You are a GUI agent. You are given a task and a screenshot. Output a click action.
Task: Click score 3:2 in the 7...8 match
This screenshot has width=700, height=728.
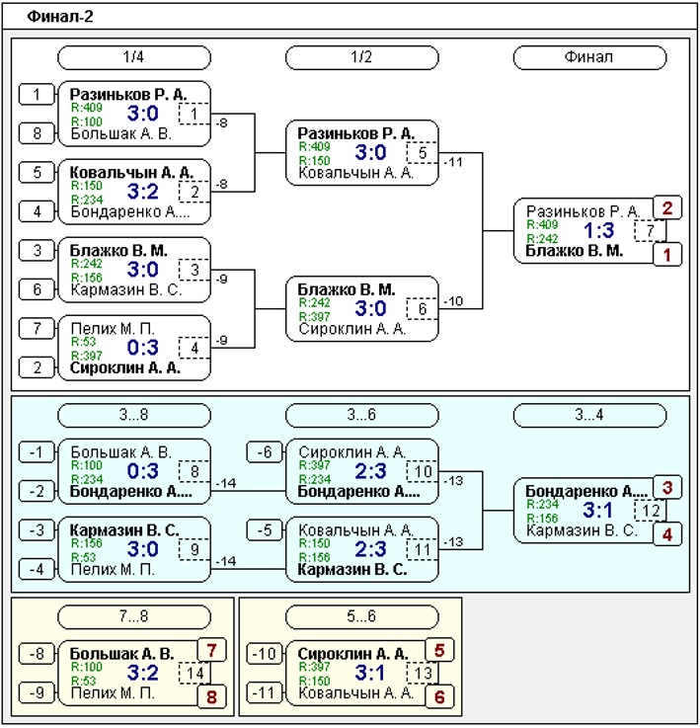point(142,673)
